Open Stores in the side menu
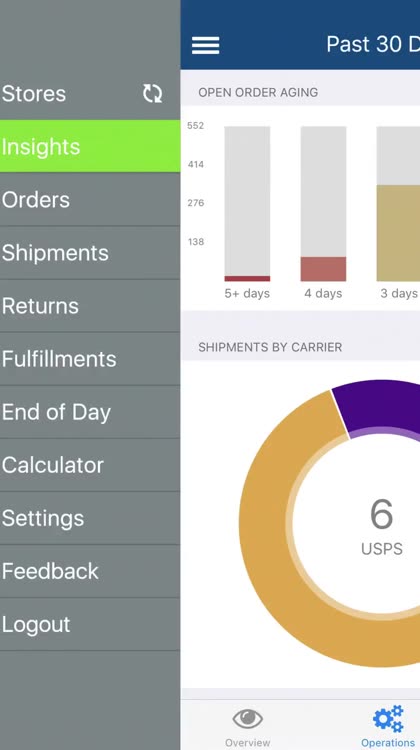Screen dimensions: 420x750 click(90, 93)
